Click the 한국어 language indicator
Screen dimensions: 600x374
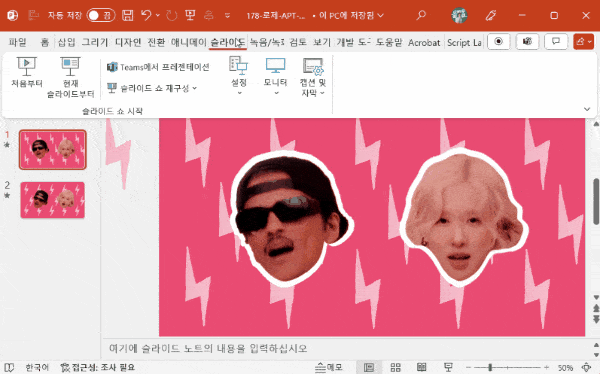click(x=37, y=367)
